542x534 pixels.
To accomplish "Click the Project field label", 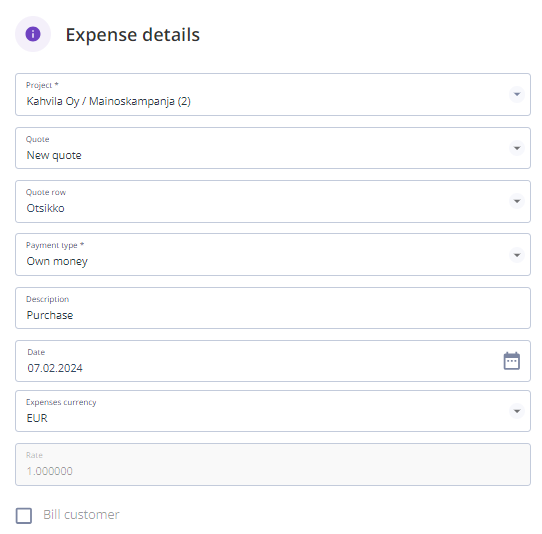I will 42,85.
